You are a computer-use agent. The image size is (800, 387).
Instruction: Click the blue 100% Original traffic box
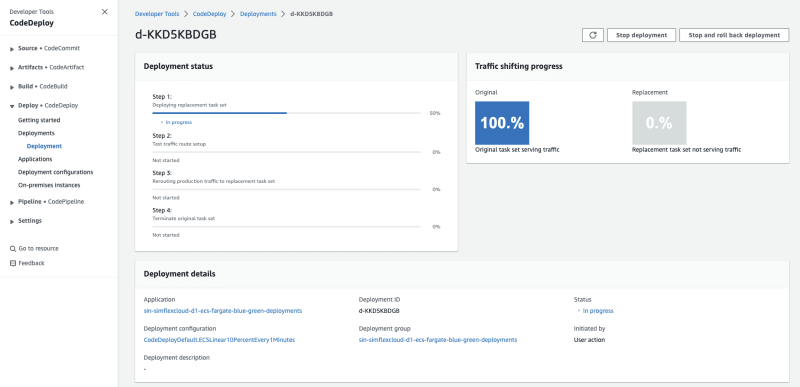[502, 123]
